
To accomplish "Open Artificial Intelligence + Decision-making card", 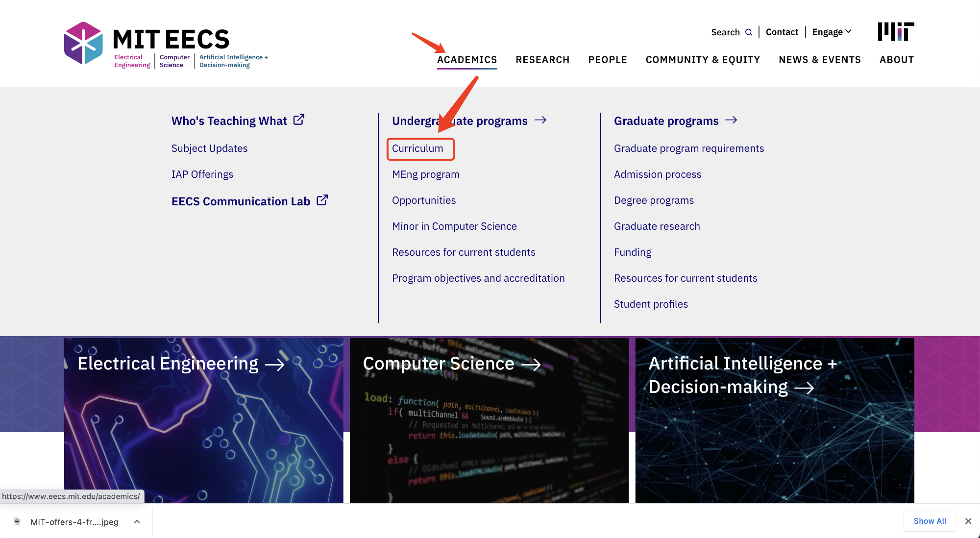I will point(775,420).
